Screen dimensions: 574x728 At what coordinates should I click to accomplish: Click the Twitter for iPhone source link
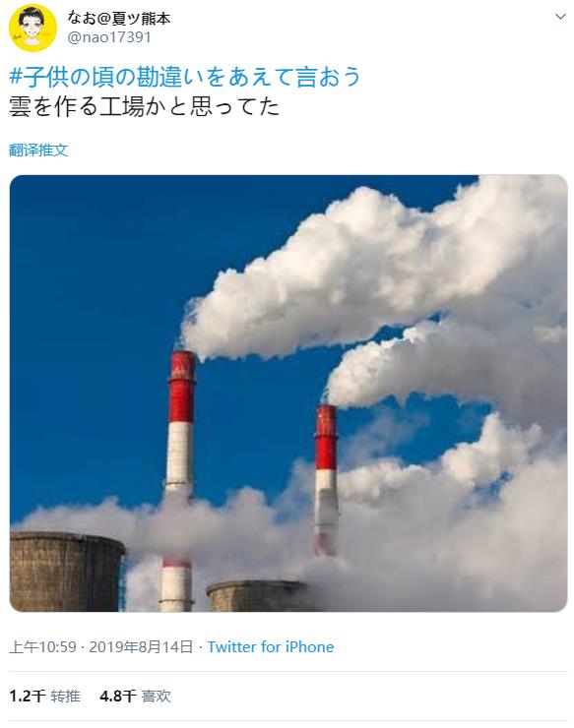271,646
